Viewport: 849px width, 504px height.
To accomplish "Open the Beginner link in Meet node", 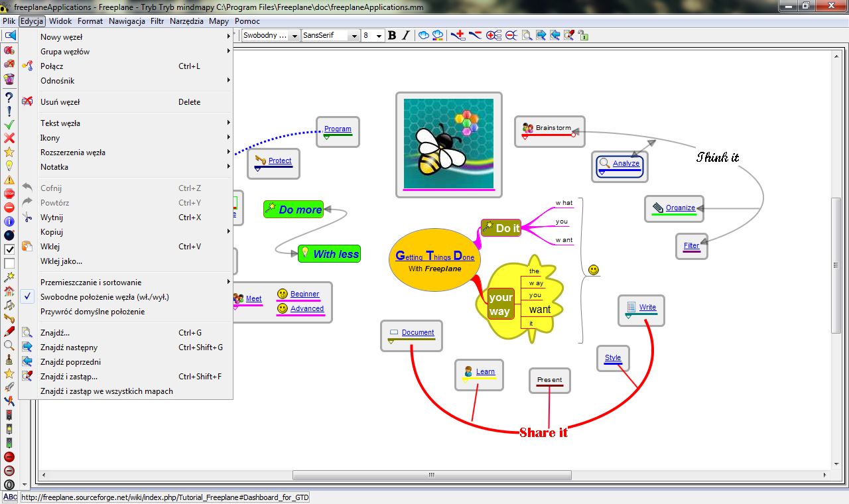I will (304, 294).
